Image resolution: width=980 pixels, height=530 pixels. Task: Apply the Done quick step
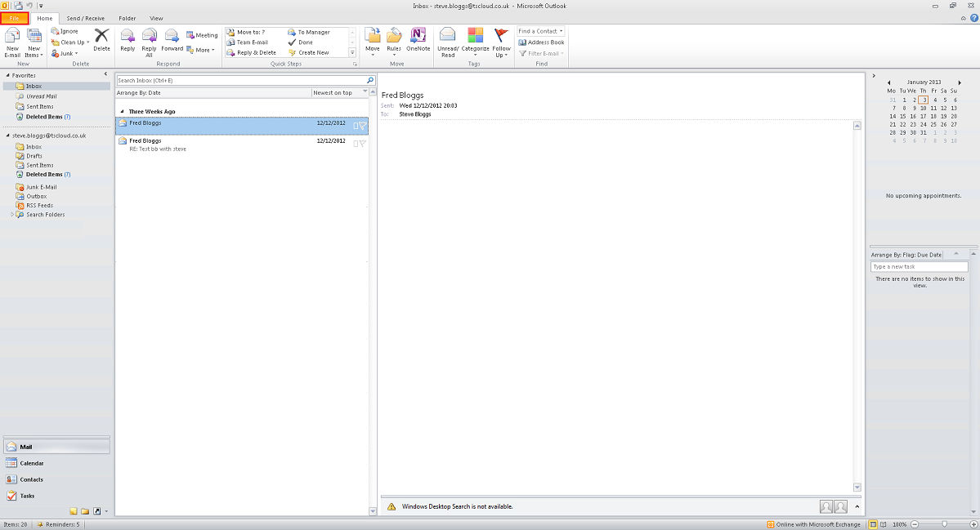click(x=301, y=42)
